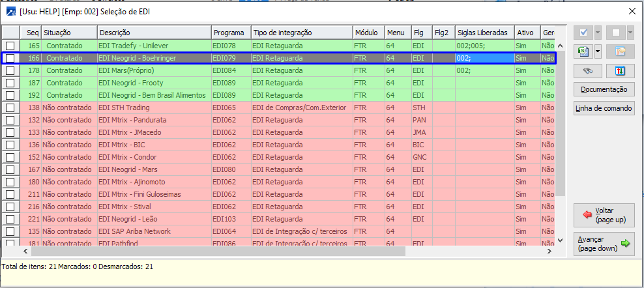The width and height of the screenshot is (644, 288).
Task: Open dropdown arrow beside mark-all button
Action: click(598, 33)
